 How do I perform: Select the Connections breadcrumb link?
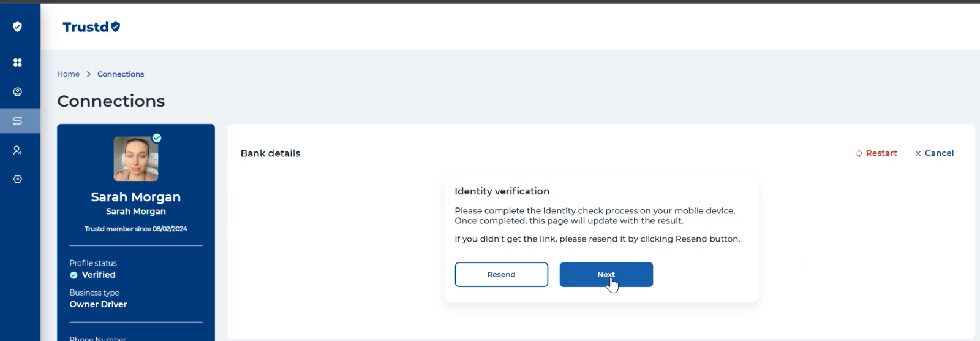[121, 74]
